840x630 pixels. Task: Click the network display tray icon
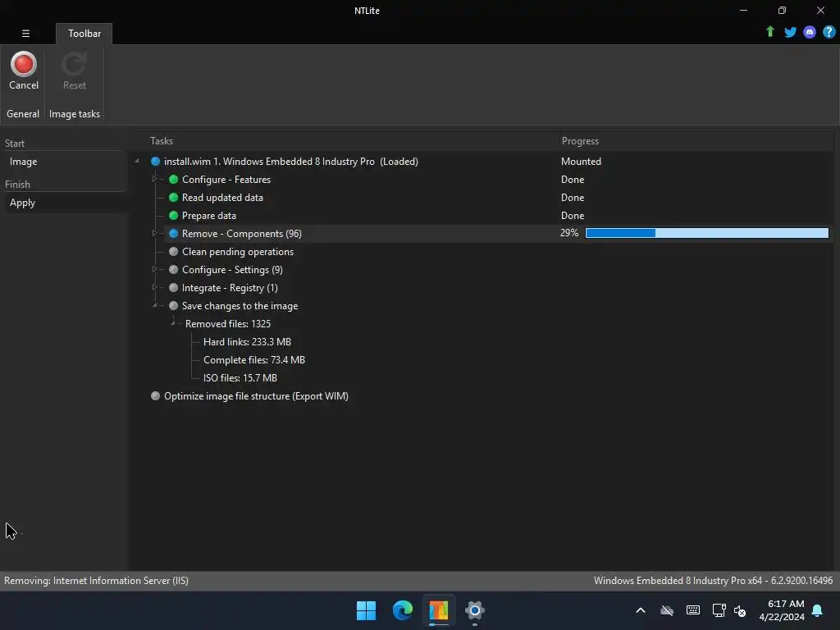pyautogui.click(x=719, y=610)
